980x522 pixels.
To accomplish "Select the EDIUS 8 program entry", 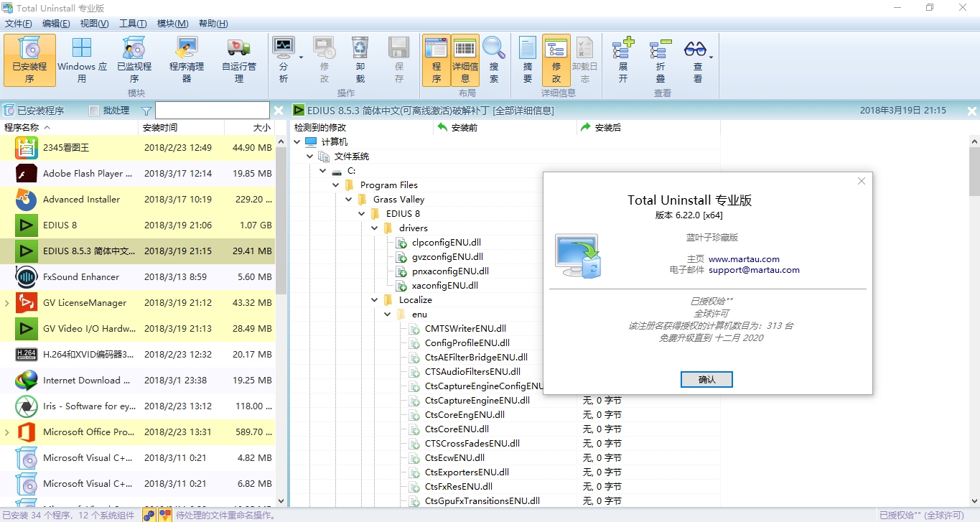I will pos(137,225).
